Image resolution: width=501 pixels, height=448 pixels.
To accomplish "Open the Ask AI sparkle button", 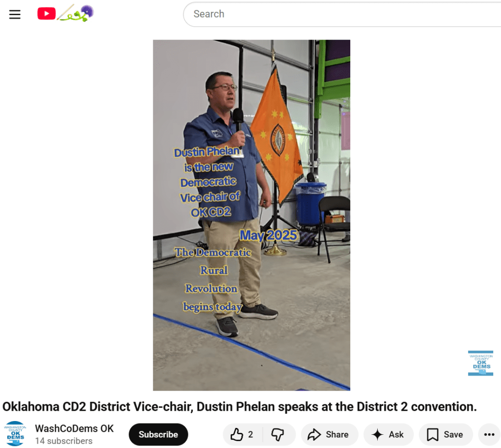I will 388,434.
